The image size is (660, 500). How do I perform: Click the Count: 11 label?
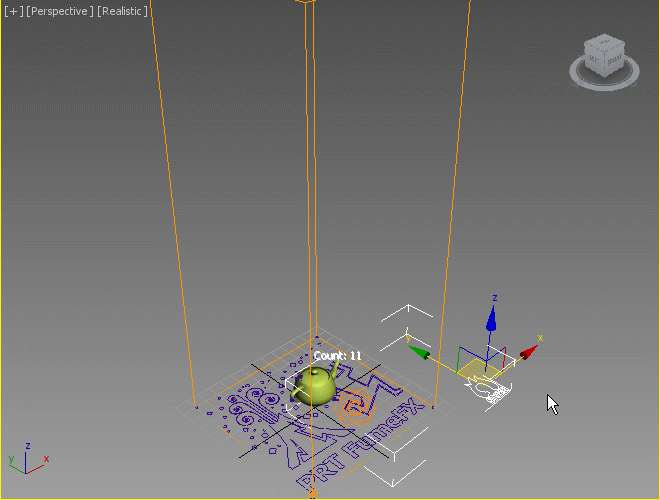tap(337, 356)
